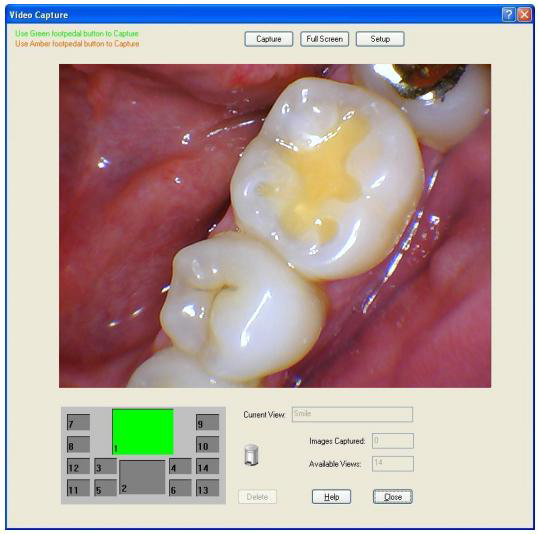
Task: Select view slot 2 thumbnail
Action: 142,477
